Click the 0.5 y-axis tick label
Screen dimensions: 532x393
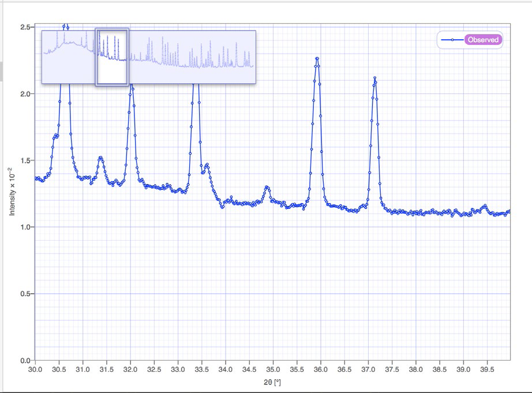[25, 294]
